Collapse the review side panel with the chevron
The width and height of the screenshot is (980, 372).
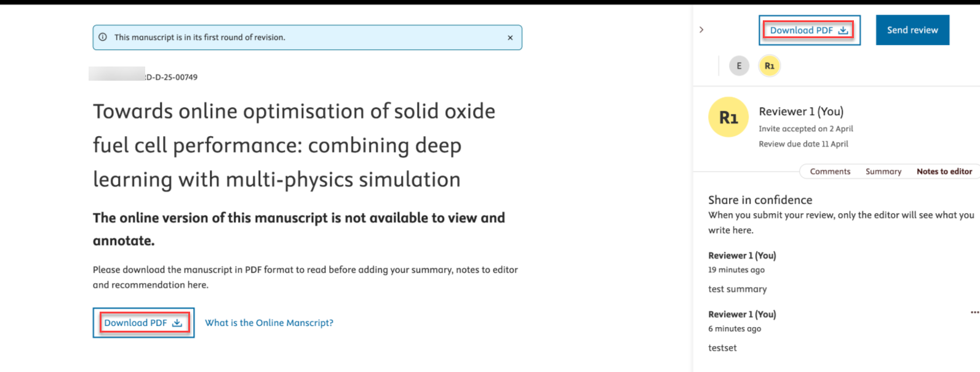(701, 30)
